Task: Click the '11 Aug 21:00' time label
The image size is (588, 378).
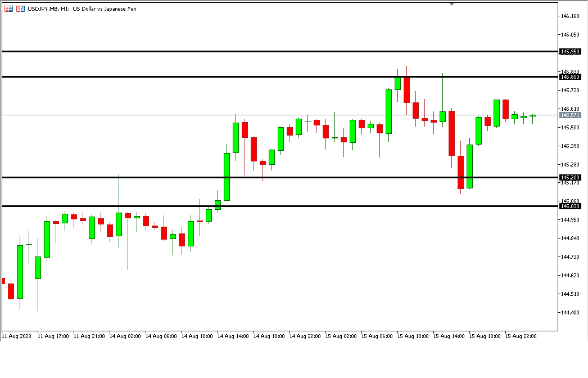Action: point(89,336)
